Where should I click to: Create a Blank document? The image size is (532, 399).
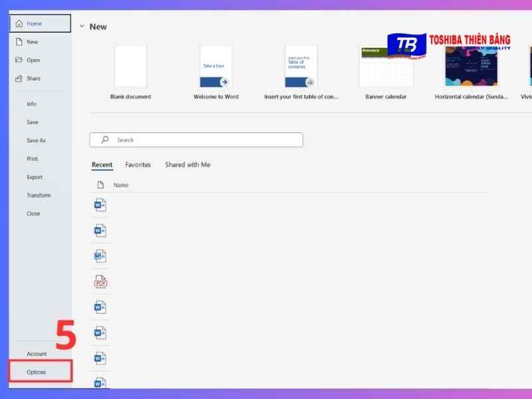[x=130, y=66]
